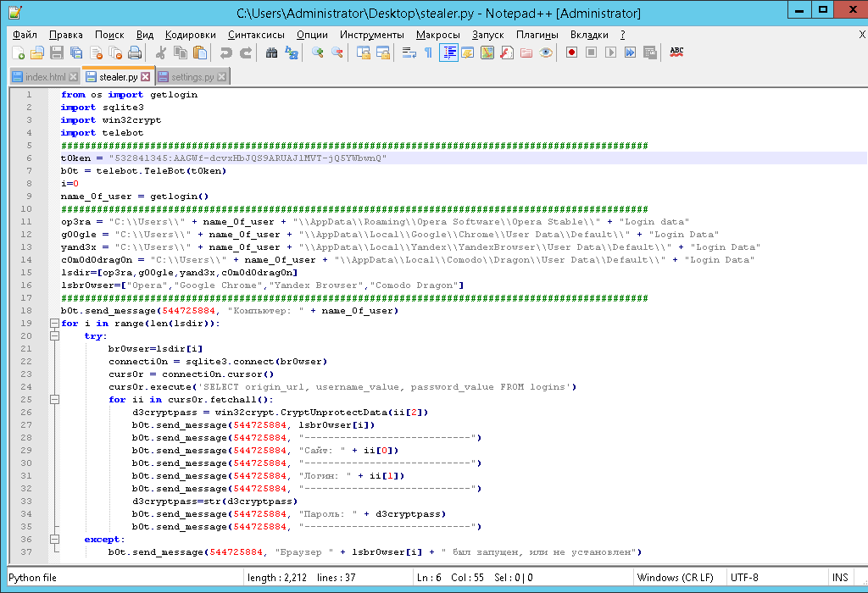This screenshot has height=593, width=868.
Task: Collapse the except block fold on line 36
Action: pyautogui.click(x=54, y=540)
